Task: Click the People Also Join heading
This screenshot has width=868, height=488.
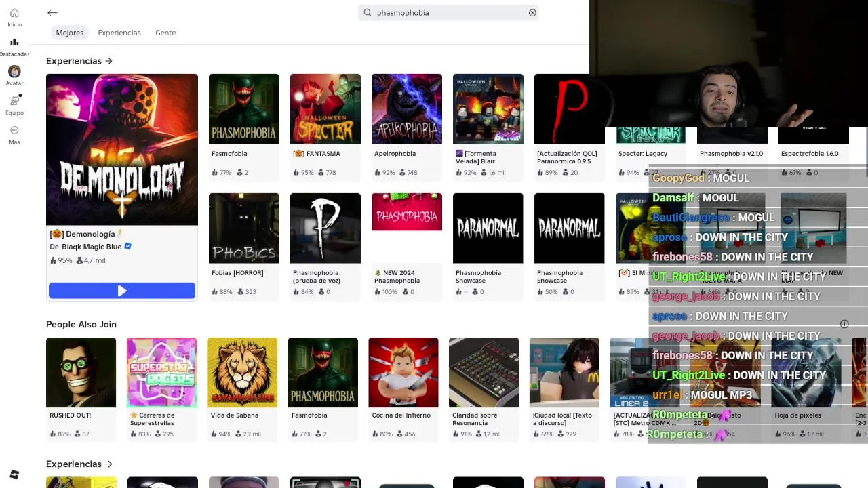Action: click(x=81, y=325)
